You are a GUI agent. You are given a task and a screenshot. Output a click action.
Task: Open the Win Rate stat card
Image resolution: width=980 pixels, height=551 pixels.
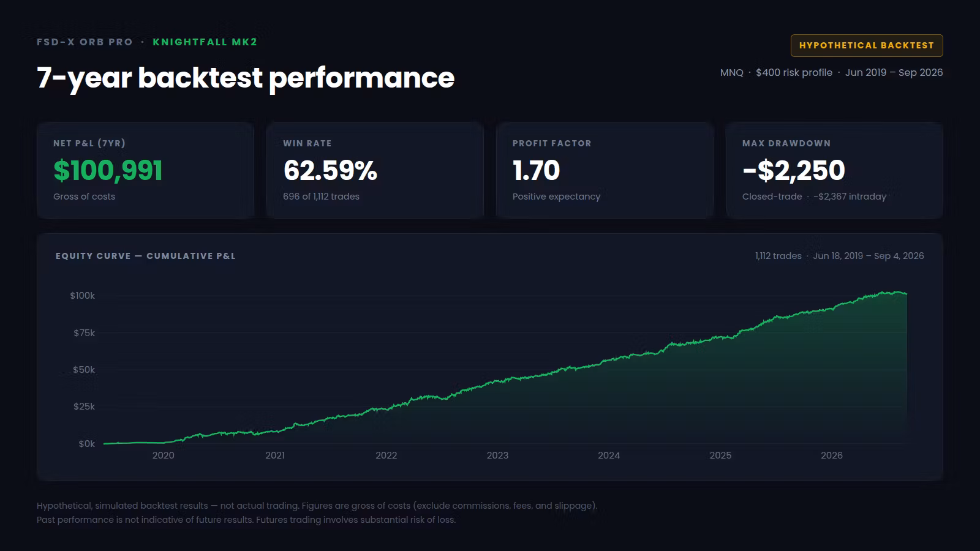pyautogui.click(x=375, y=170)
